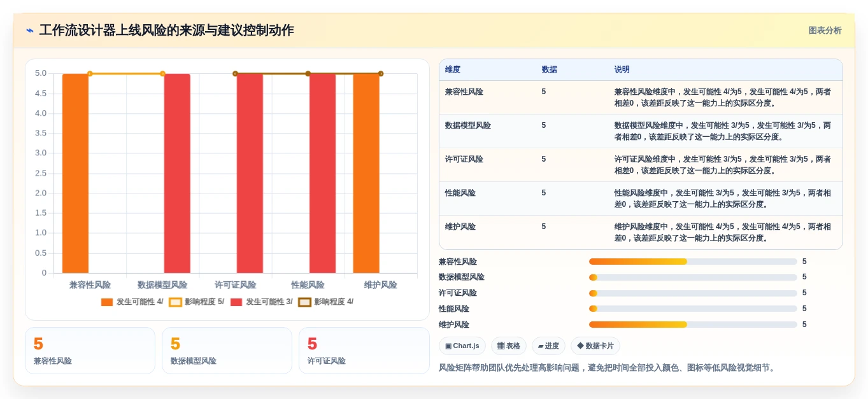
Task: Click the red bar above 数据模型风险
Action: point(177,173)
